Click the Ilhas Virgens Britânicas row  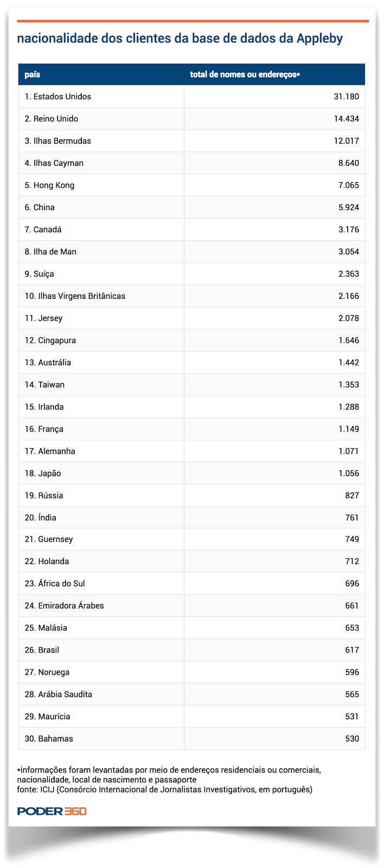click(x=192, y=296)
